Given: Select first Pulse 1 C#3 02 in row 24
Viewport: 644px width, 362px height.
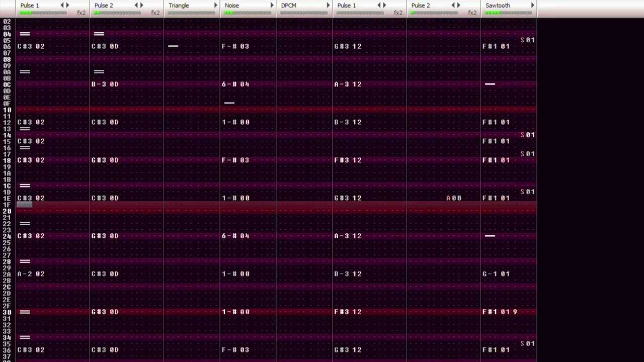Looking at the screenshot, I should click(31, 236).
